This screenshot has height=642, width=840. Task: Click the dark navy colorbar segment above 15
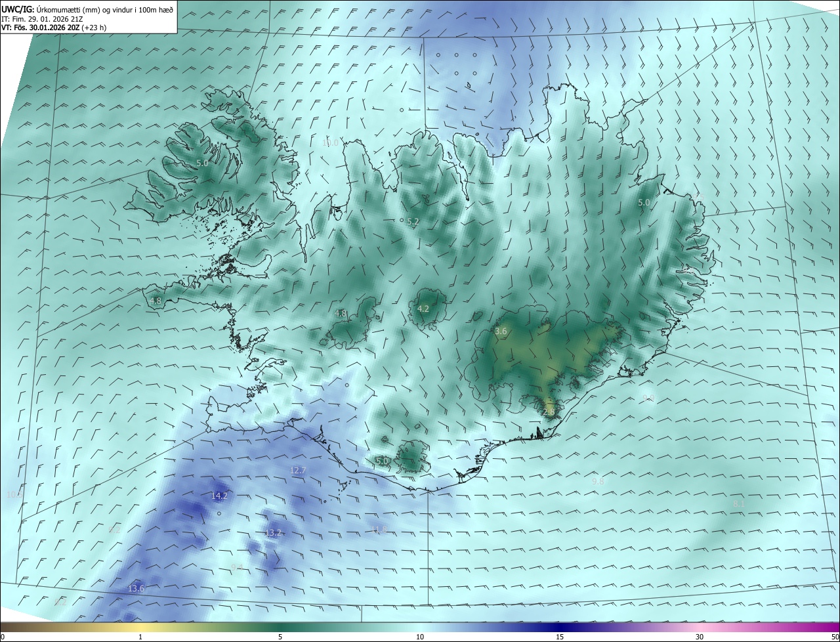tap(560, 627)
